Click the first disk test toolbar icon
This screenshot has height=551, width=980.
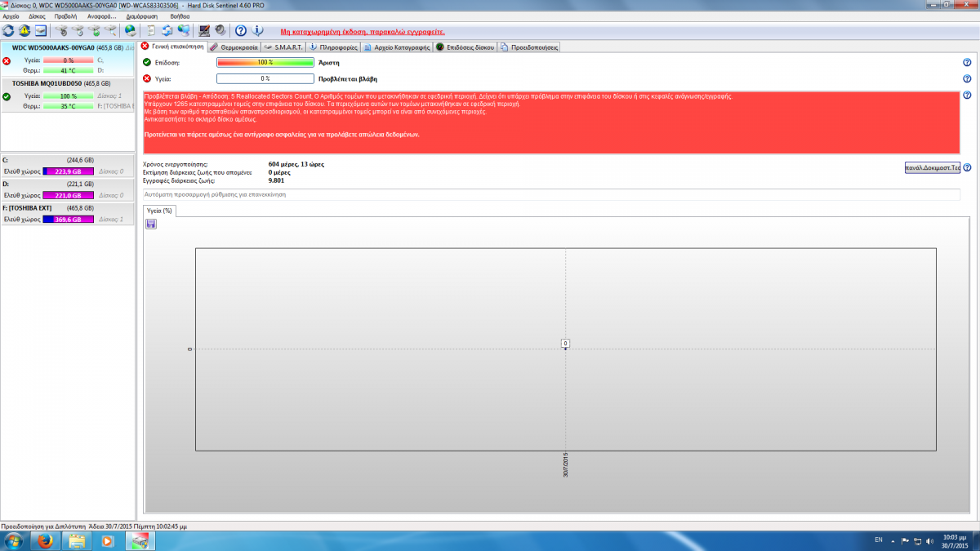click(60, 31)
